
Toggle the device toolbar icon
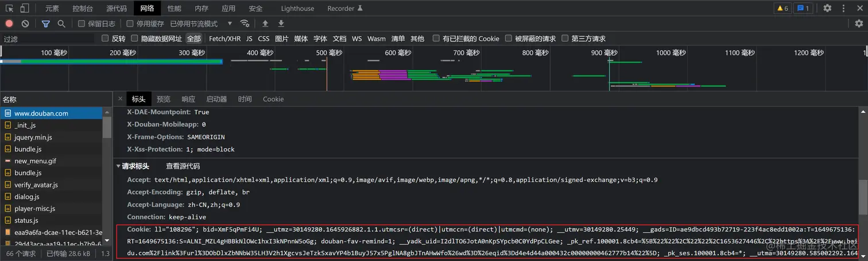click(25, 9)
